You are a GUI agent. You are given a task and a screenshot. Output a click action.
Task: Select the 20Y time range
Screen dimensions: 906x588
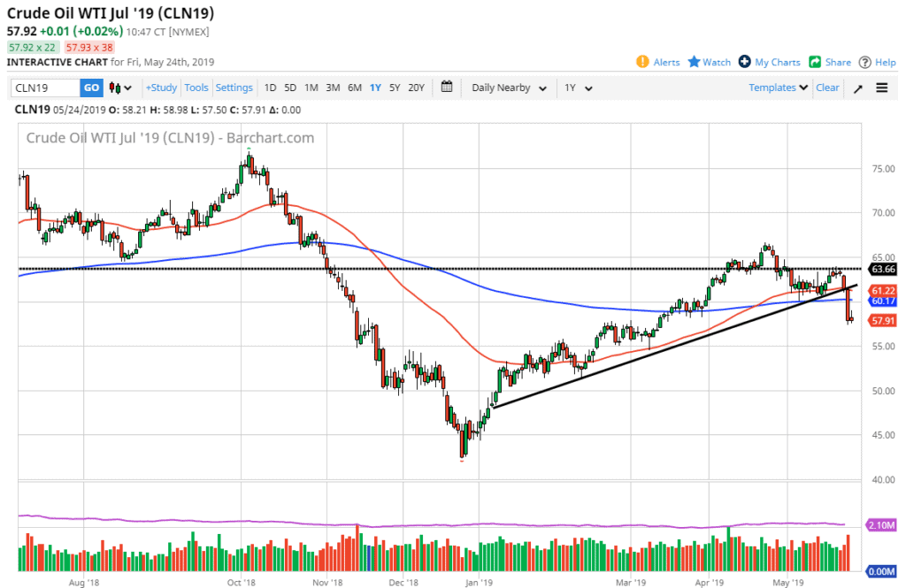[416, 88]
